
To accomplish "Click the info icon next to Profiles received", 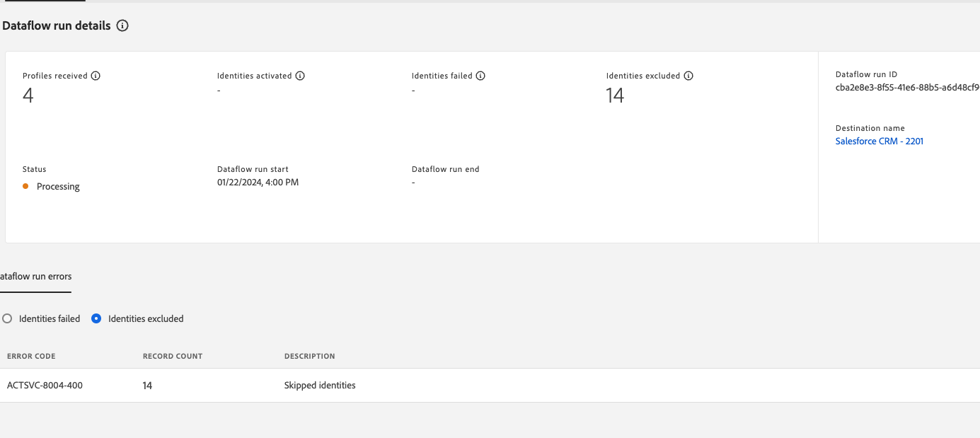I will point(97,76).
